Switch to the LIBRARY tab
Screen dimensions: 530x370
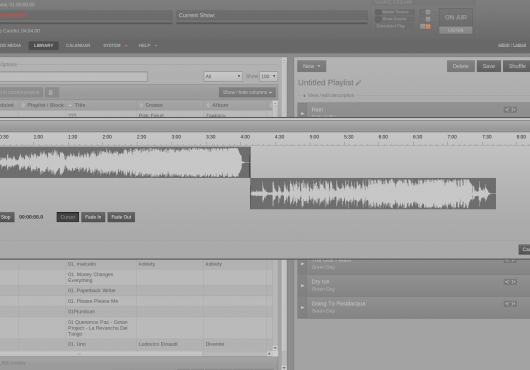(x=43, y=45)
